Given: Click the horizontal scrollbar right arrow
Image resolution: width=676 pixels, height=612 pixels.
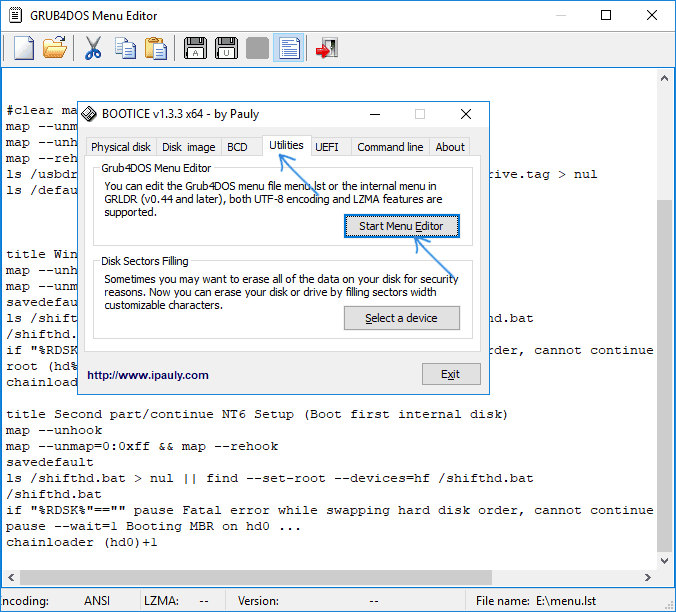Looking at the screenshot, I should pos(648,578).
